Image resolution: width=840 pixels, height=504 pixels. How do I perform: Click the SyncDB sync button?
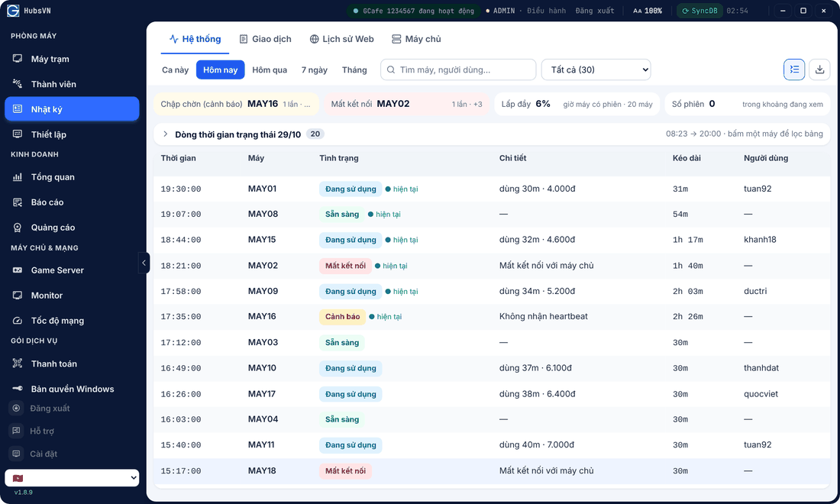(699, 11)
